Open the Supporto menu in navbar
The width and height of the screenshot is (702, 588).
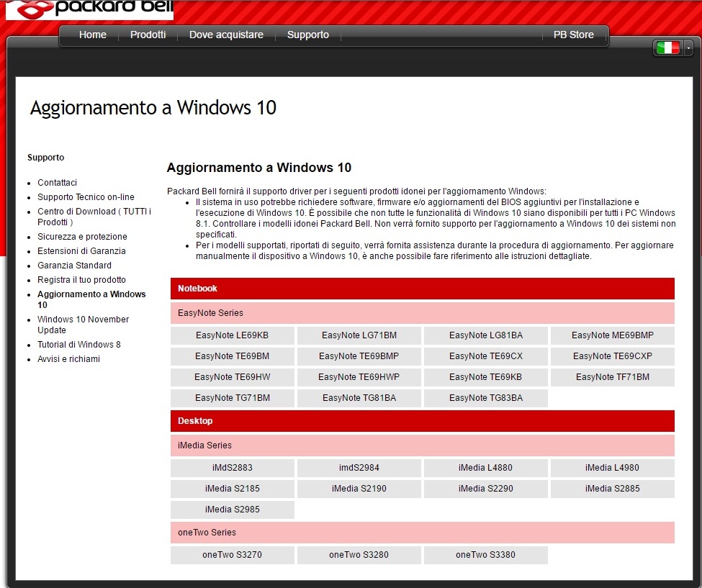[x=308, y=35]
